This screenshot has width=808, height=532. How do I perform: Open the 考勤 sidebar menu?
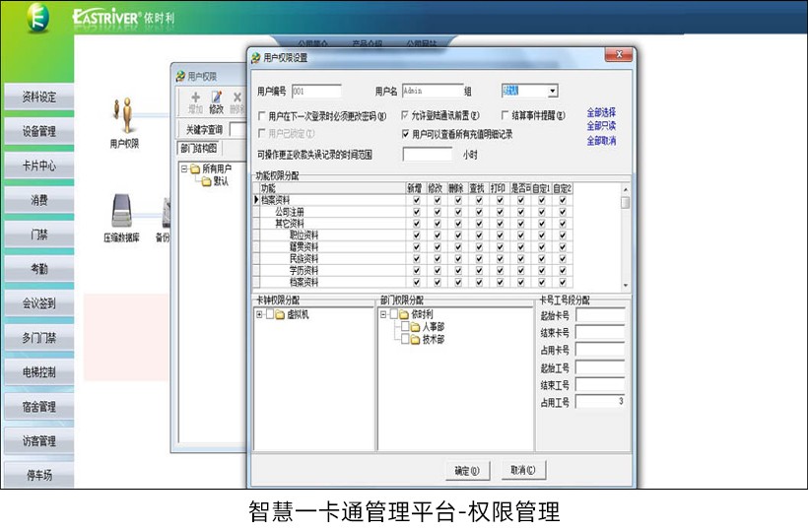[38, 269]
